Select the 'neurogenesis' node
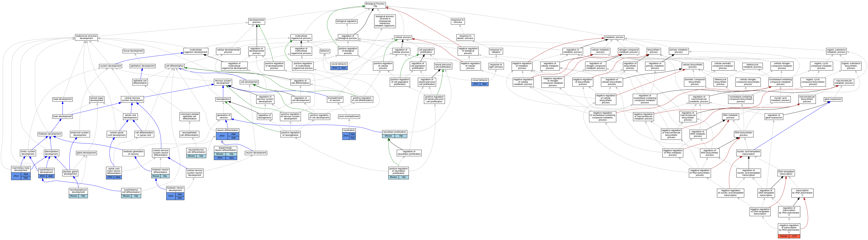868x240 pixels. pos(223,99)
